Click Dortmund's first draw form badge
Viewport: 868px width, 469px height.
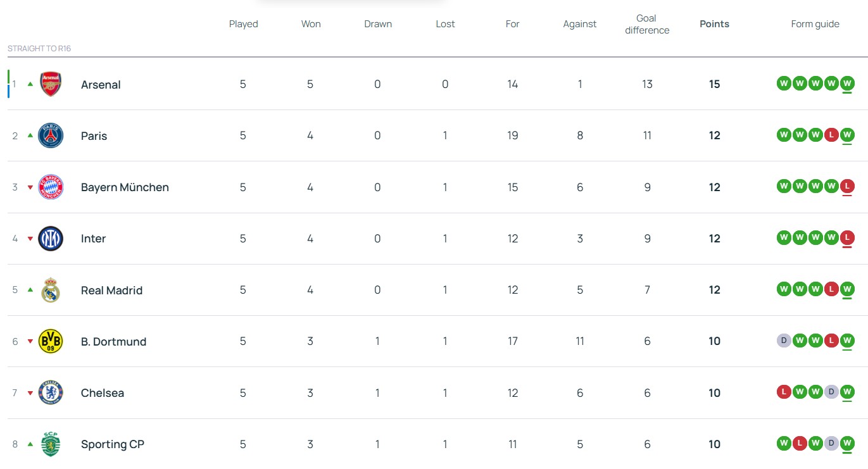(784, 341)
